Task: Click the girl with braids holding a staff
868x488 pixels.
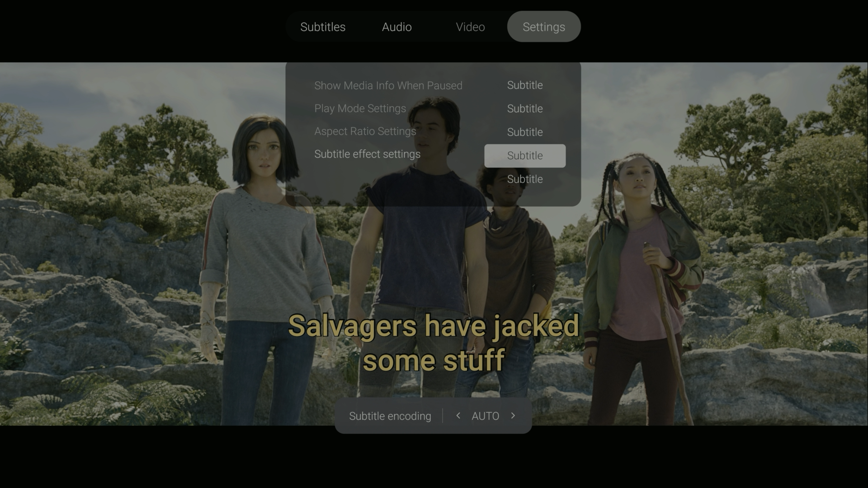Action: [x=642, y=271]
